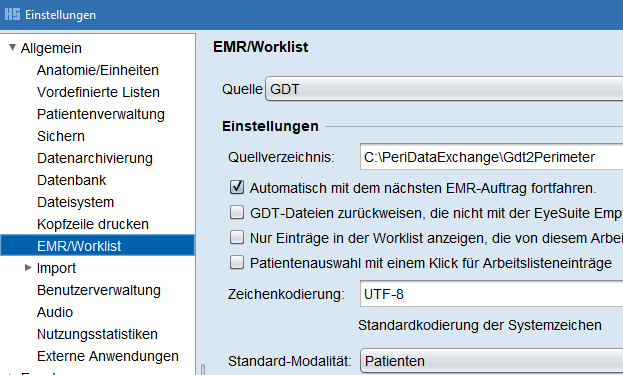Select Anatomie/Einheiten in the tree
Screen dimensions: 623x375
point(98,70)
